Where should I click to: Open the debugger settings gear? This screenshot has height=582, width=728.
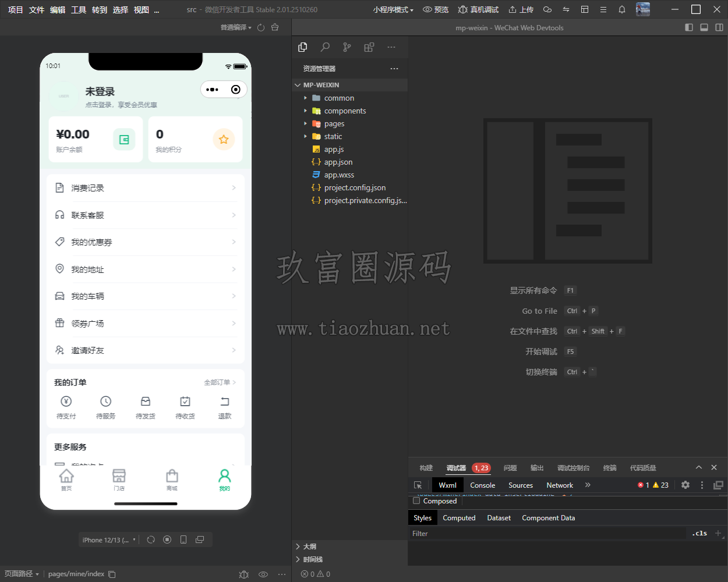685,485
